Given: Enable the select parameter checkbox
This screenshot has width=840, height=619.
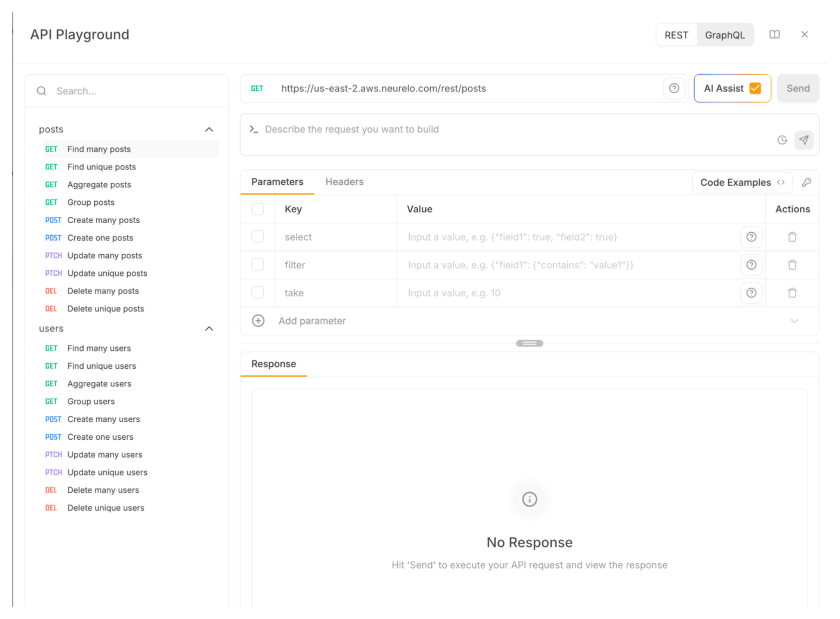Looking at the screenshot, I should pyautogui.click(x=258, y=237).
